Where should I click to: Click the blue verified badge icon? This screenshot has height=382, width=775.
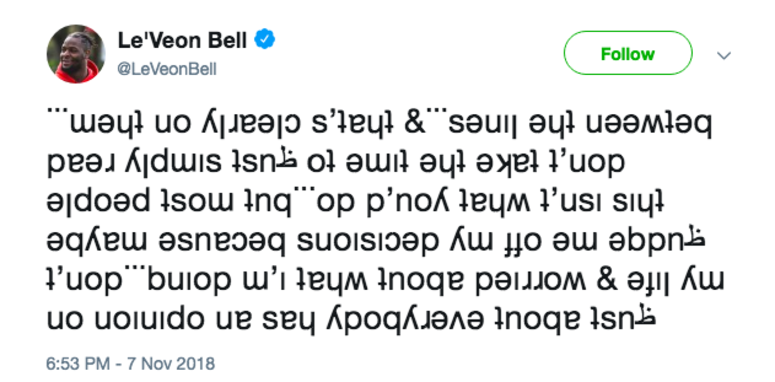[264, 40]
